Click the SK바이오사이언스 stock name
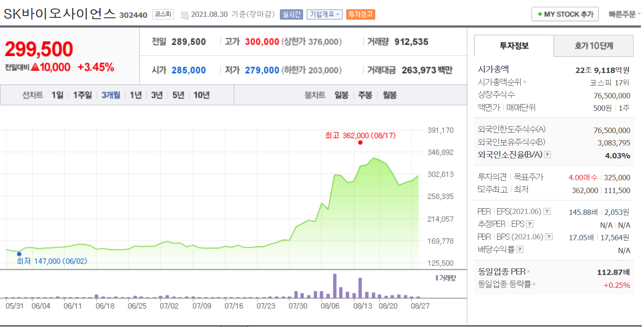The width and height of the screenshot is (644, 327). tap(60, 14)
